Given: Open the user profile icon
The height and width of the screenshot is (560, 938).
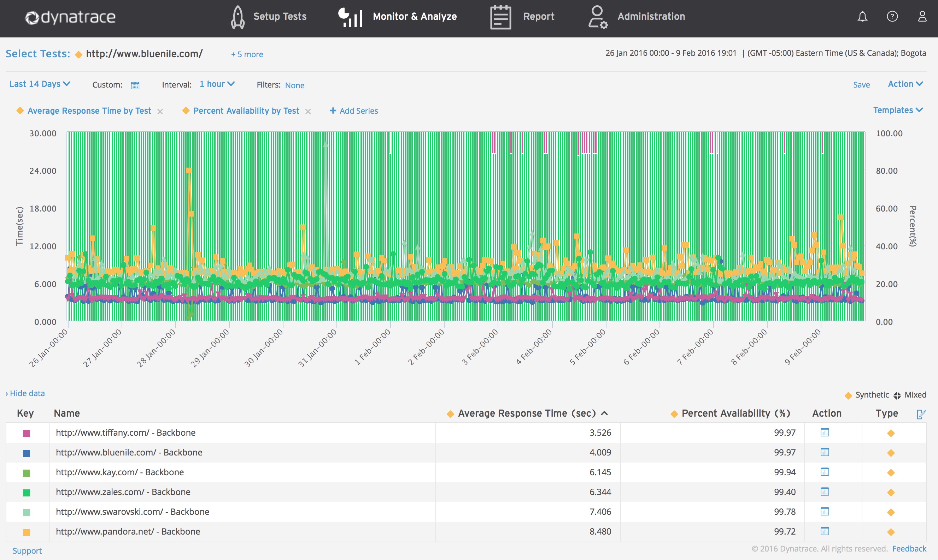Looking at the screenshot, I should click(922, 16).
